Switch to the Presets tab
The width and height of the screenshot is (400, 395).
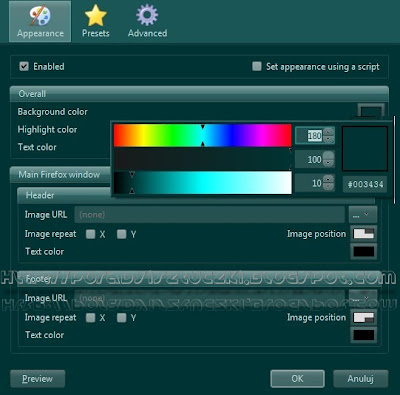[x=96, y=21]
